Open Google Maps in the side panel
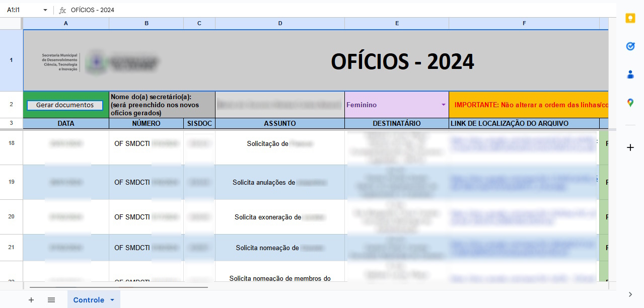This screenshot has width=644, height=308. click(x=630, y=103)
